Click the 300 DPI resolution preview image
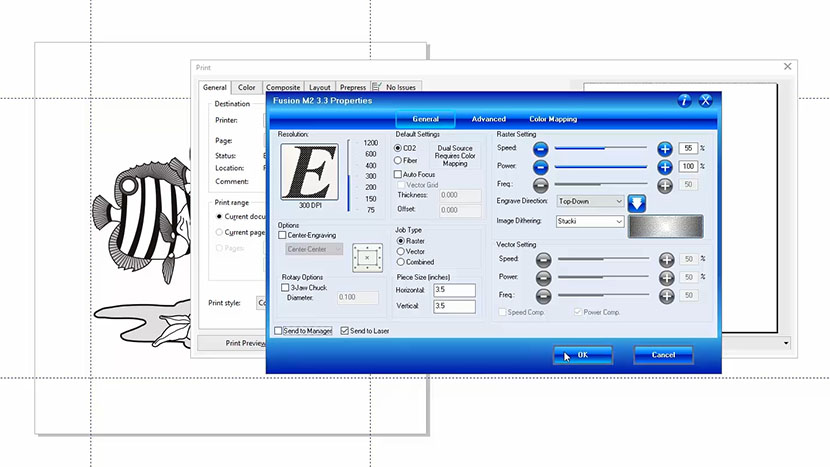Screen dimensions: 830x467 [310, 170]
